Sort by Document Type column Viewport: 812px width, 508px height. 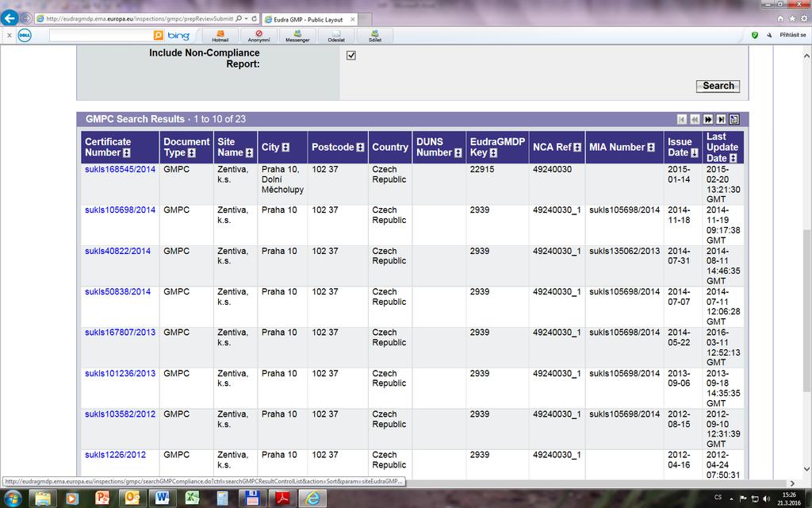(x=192, y=153)
